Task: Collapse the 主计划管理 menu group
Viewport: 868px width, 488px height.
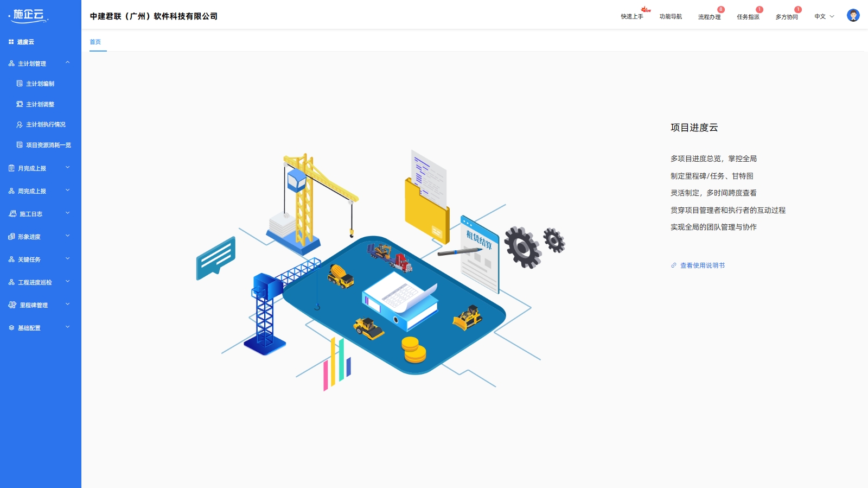Action: [x=68, y=63]
